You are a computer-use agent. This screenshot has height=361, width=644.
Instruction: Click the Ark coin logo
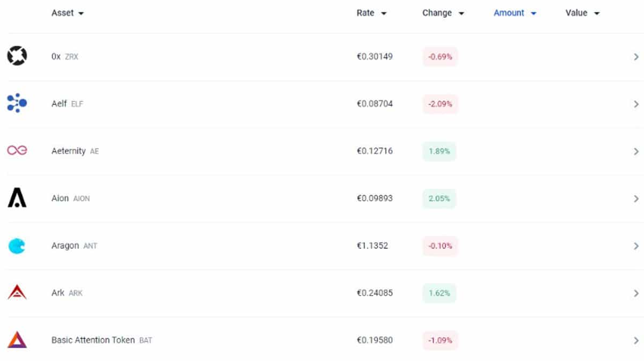click(x=17, y=293)
